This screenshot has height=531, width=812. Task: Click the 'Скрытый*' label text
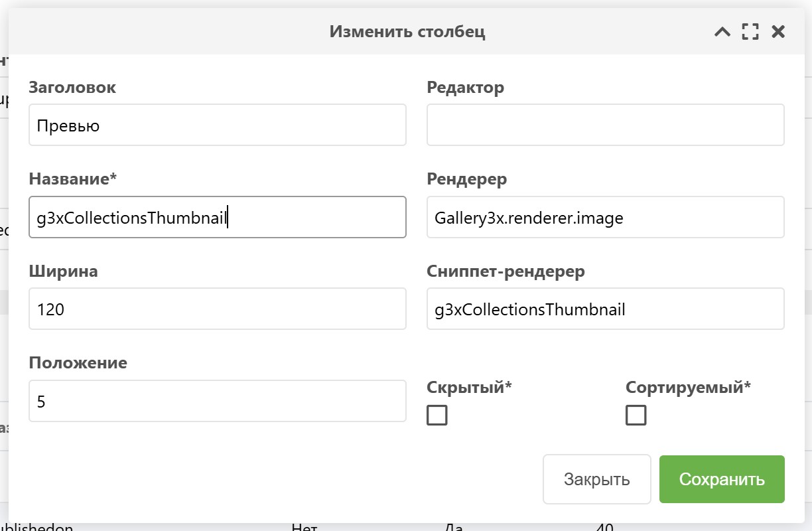click(470, 388)
